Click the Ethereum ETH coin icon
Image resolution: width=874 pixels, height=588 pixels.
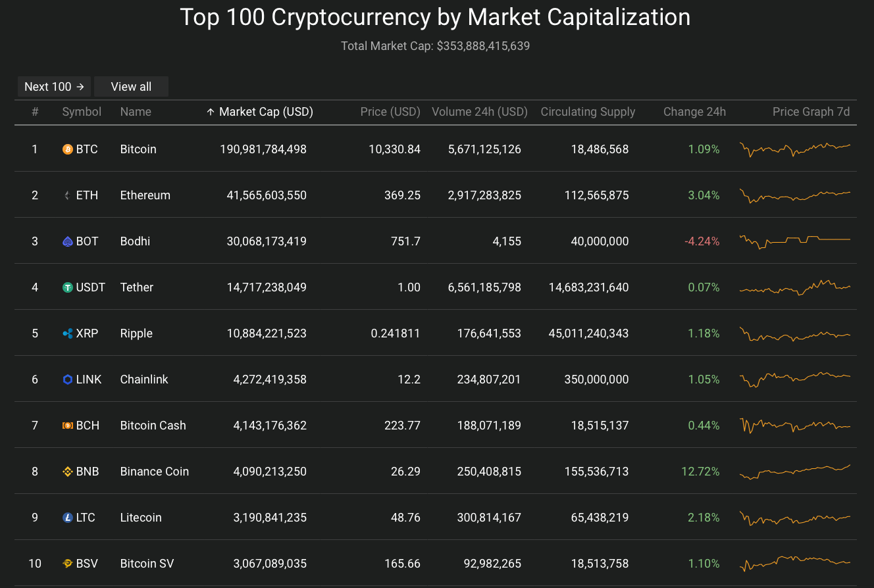point(67,195)
